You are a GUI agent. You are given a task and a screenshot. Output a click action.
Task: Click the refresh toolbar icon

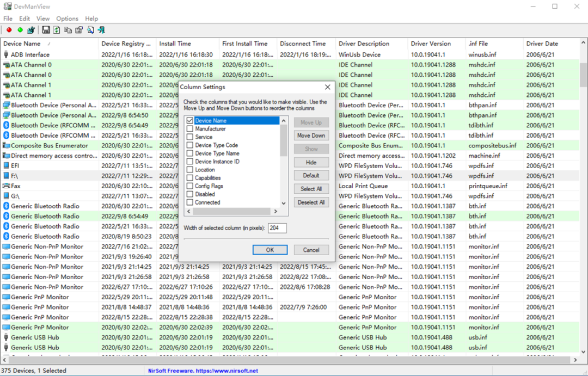coord(57,30)
